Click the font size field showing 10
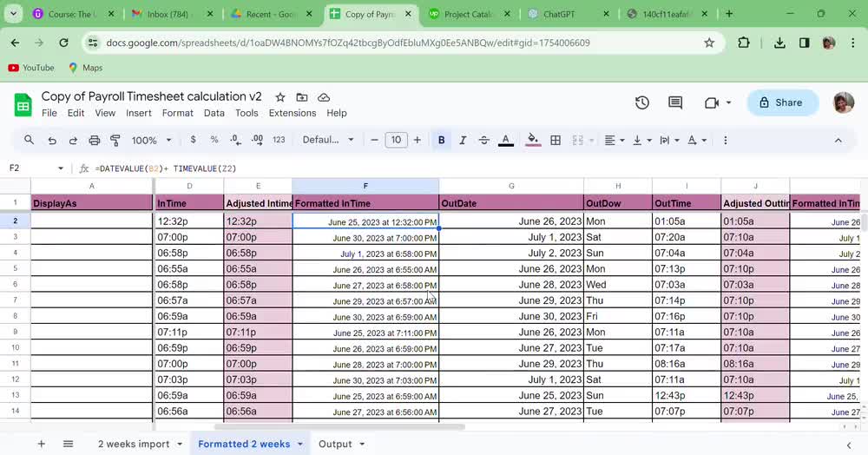Screen dimensions: 868x455 tap(396, 140)
